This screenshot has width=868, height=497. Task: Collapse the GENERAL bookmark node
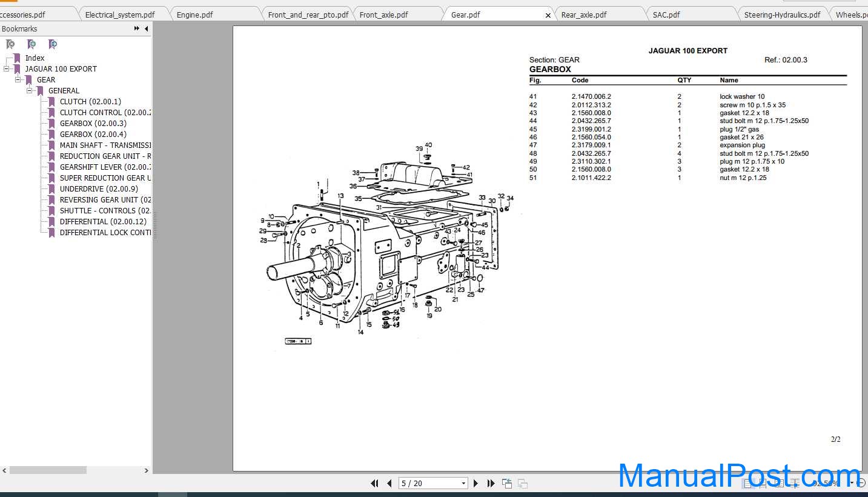click(x=29, y=91)
